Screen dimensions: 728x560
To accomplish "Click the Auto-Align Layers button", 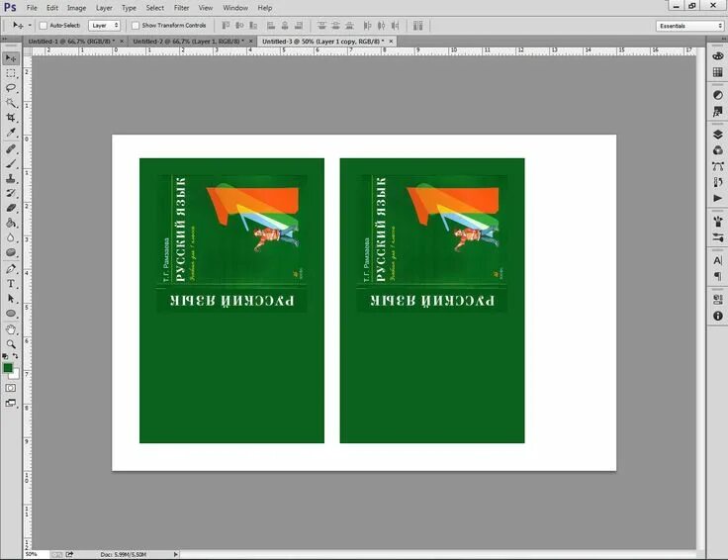I will (x=417, y=26).
